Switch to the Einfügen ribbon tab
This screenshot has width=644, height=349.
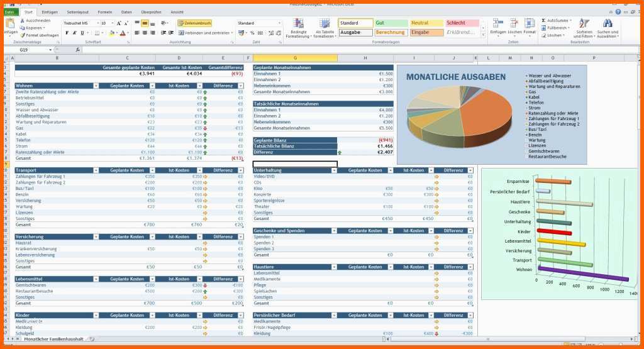(50, 11)
